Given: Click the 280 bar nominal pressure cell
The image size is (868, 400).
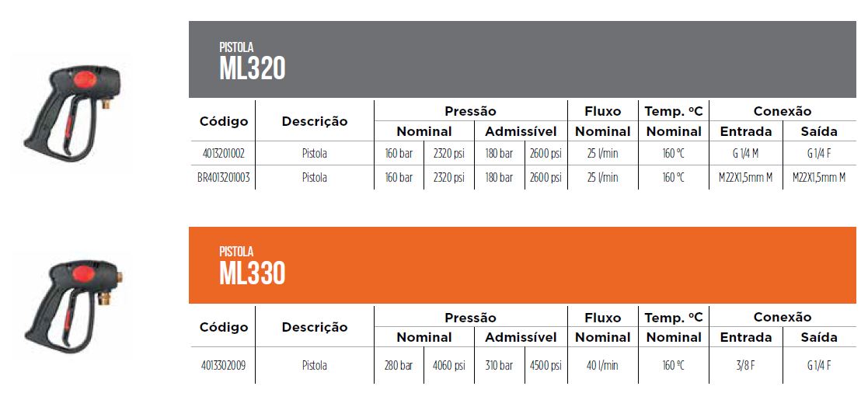Looking at the screenshot, I should 399,366.
